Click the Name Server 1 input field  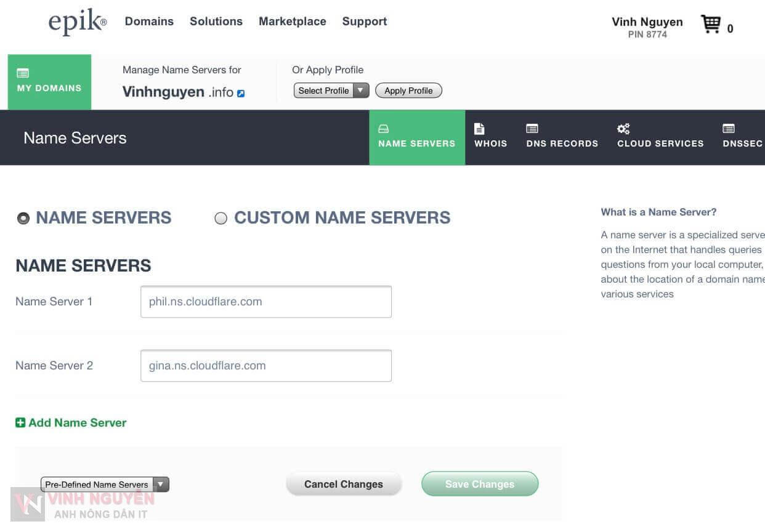point(266,302)
